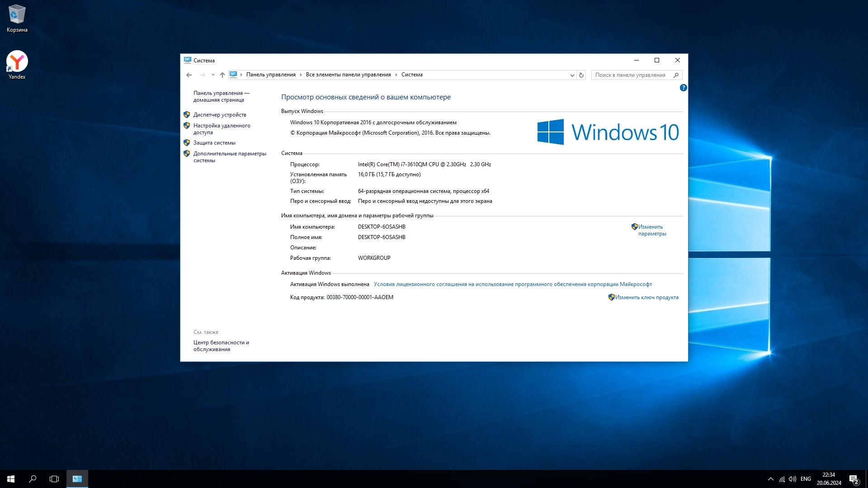Open the Recycle Bin (Корзина) desktop icon
The height and width of the screenshot is (488, 868).
[x=17, y=19]
